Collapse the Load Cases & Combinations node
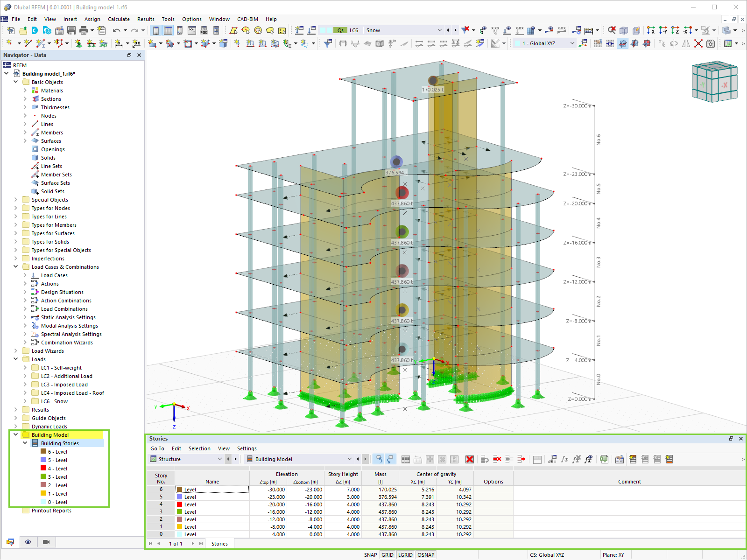 coord(15,267)
